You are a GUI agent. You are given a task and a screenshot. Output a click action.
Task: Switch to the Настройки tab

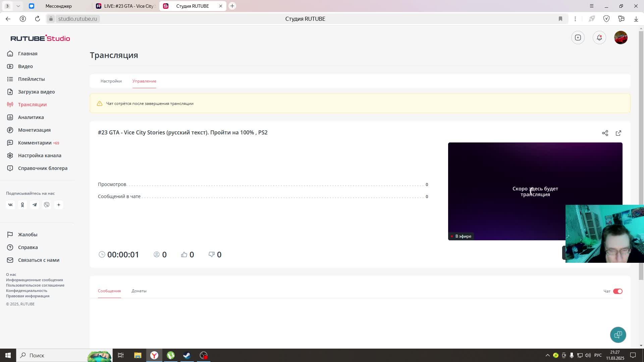pos(111,81)
